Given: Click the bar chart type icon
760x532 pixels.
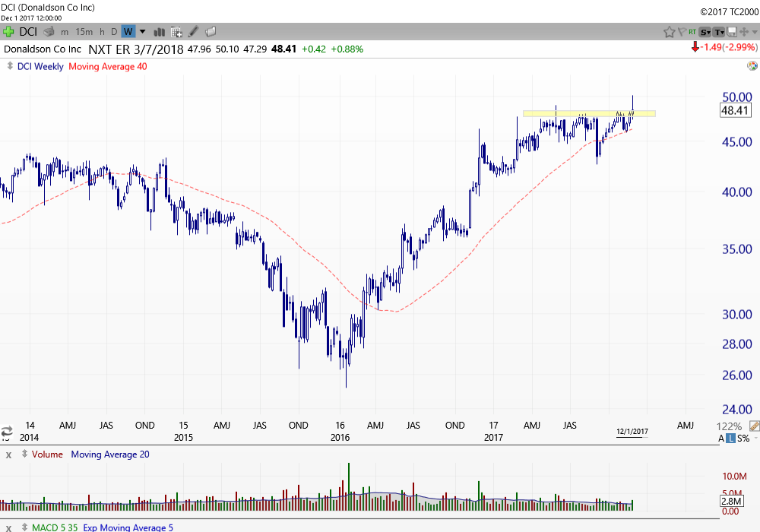Looking at the screenshot, I should [160, 31].
